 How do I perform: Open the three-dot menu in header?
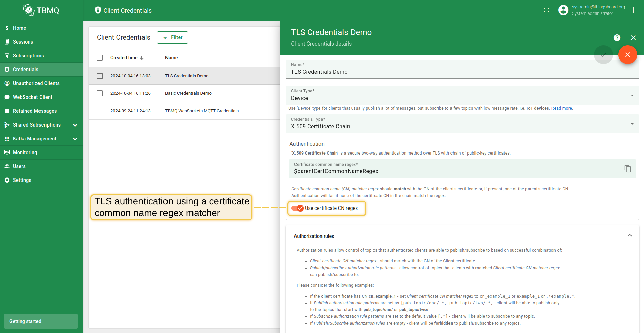pyautogui.click(x=633, y=10)
